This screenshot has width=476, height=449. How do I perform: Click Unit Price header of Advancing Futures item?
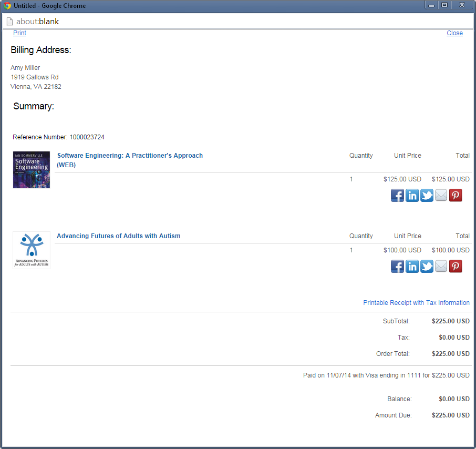pyautogui.click(x=408, y=236)
